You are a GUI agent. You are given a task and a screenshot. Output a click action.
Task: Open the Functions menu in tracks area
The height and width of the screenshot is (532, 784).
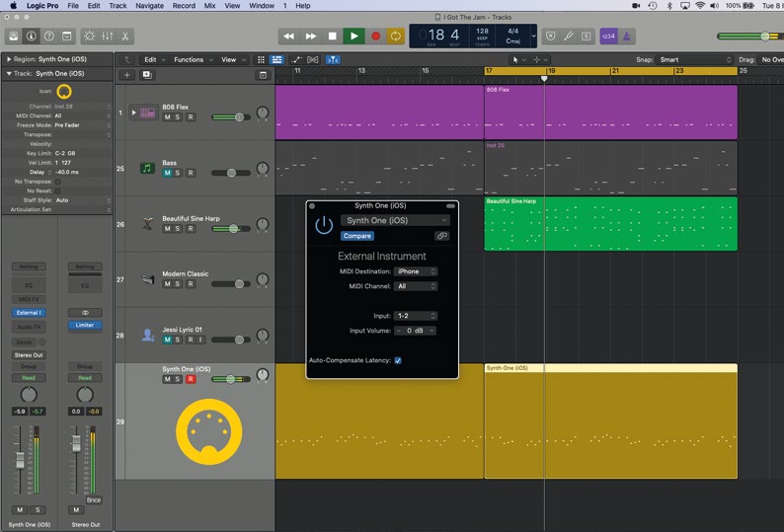coord(193,59)
